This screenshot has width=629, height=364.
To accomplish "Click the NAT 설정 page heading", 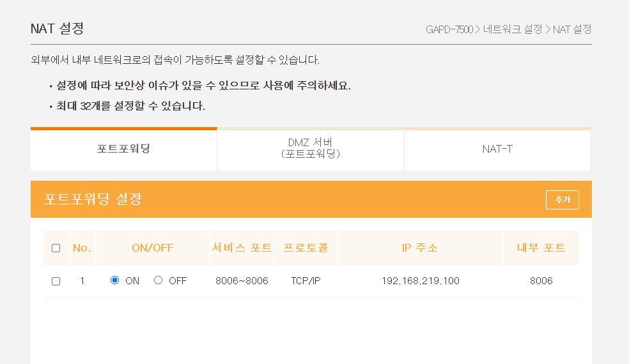I will pyautogui.click(x=57, y=29).
